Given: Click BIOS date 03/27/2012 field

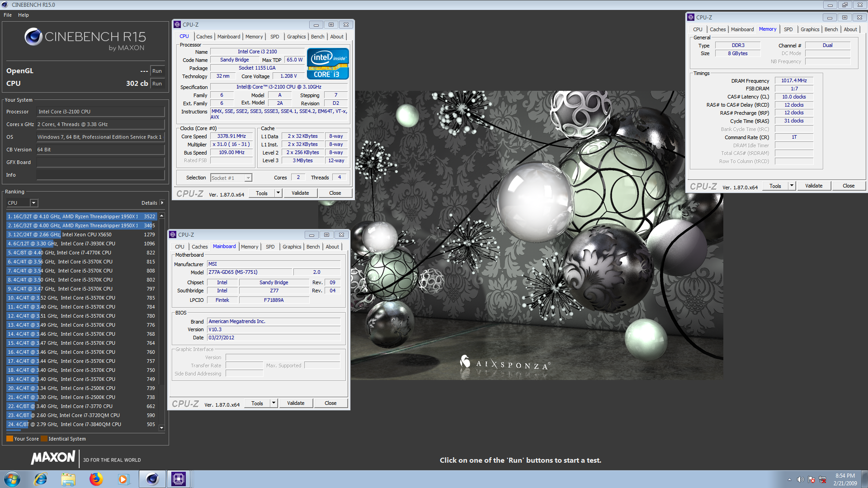Looking at the screenshot, I should (x=274, y=338).
